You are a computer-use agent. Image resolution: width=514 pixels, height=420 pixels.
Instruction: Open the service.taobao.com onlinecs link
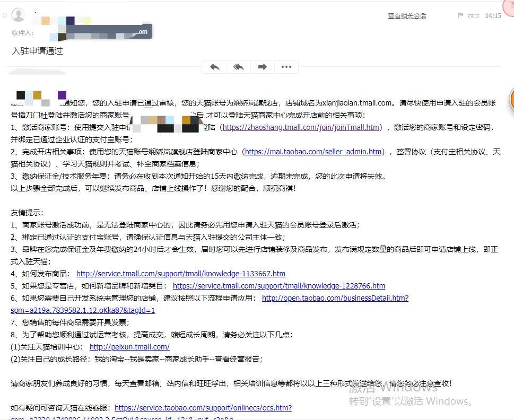pyautogui.click(x=203, y=408)
